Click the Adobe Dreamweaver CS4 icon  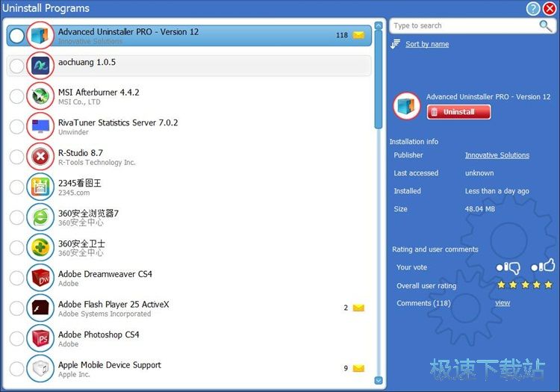pyautogui.click(x=40, y=278)
